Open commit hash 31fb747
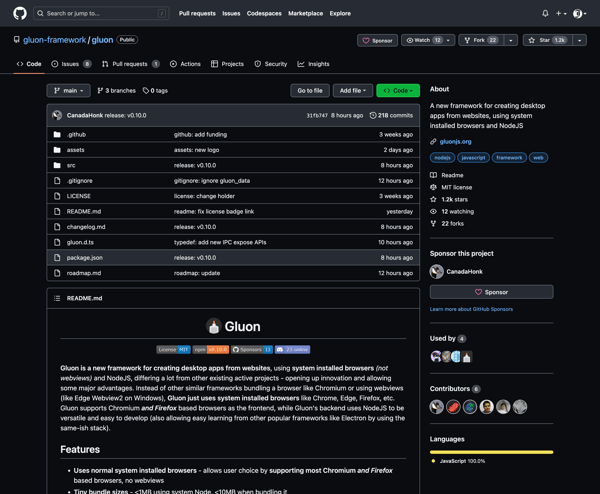This screenshot has width=600, height=494. click(x=317, y=116)
